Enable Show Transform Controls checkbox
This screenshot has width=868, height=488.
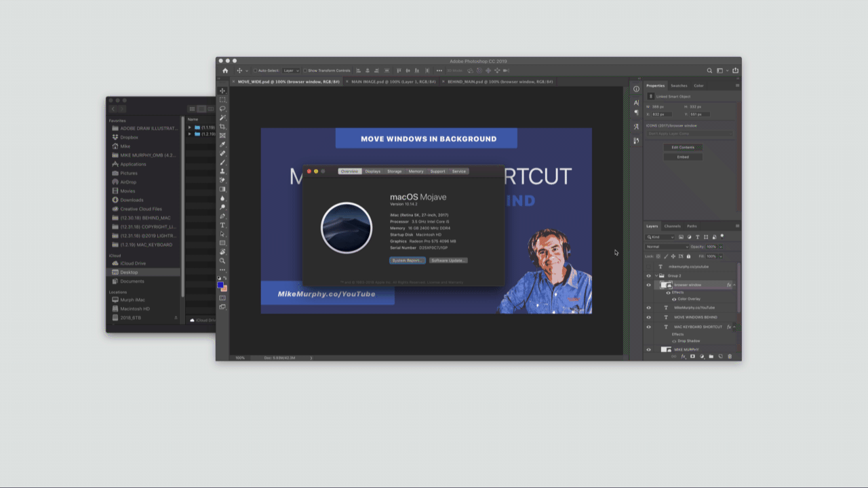pos(305,70)
